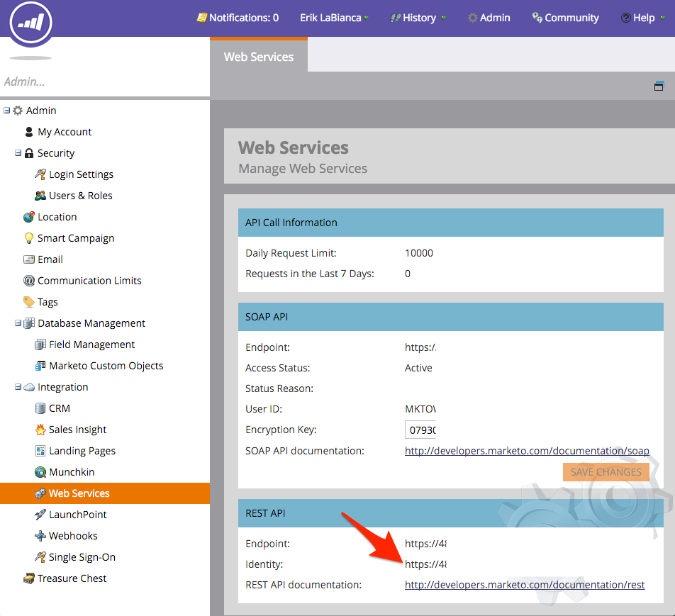Click the SOAP Access Status Active value

point(418,368)
